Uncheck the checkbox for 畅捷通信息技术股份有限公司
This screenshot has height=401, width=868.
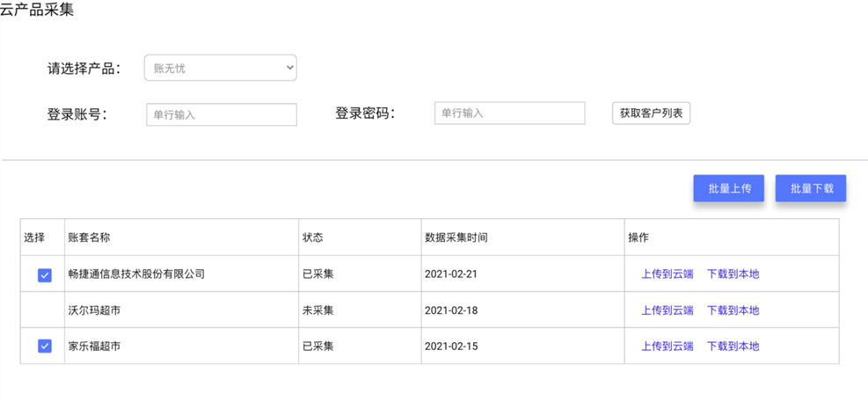click(45, 274)
